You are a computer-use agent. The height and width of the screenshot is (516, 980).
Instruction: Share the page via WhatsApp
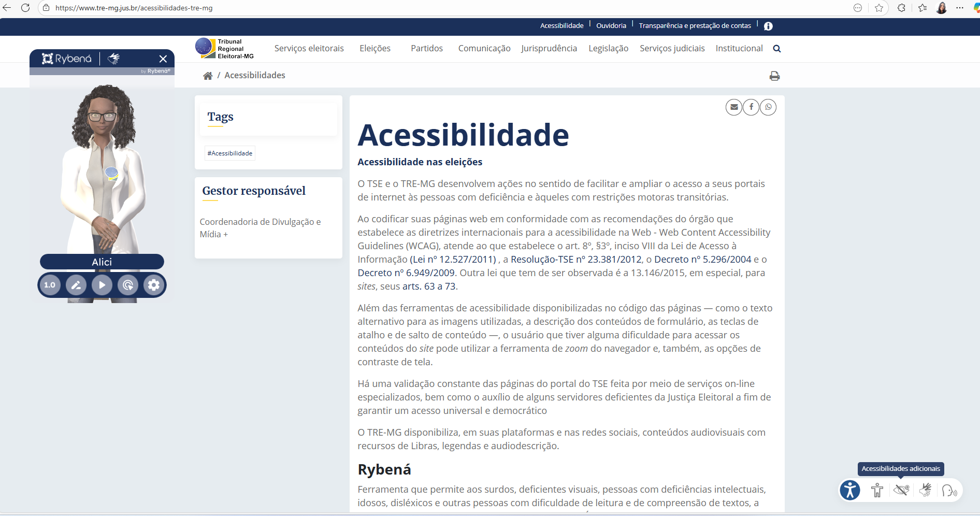(768, 107)
